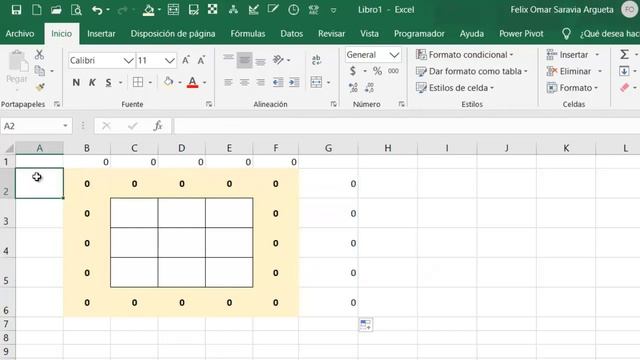Open the Archivo tab
640x360 pixels.
coord(20,33)
